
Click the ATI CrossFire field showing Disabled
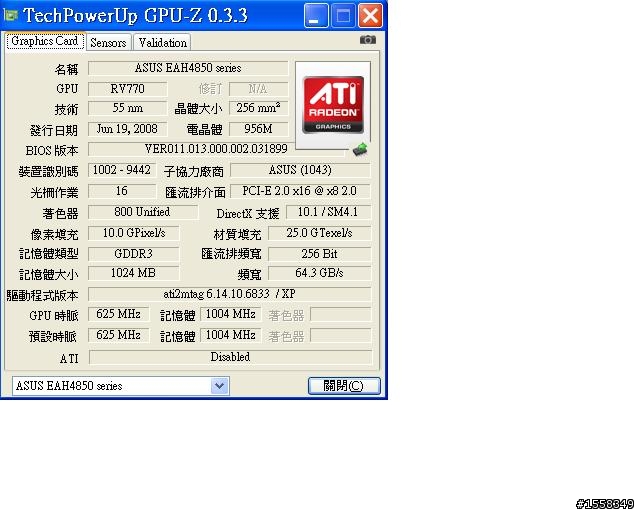click(x=230, y=357)
